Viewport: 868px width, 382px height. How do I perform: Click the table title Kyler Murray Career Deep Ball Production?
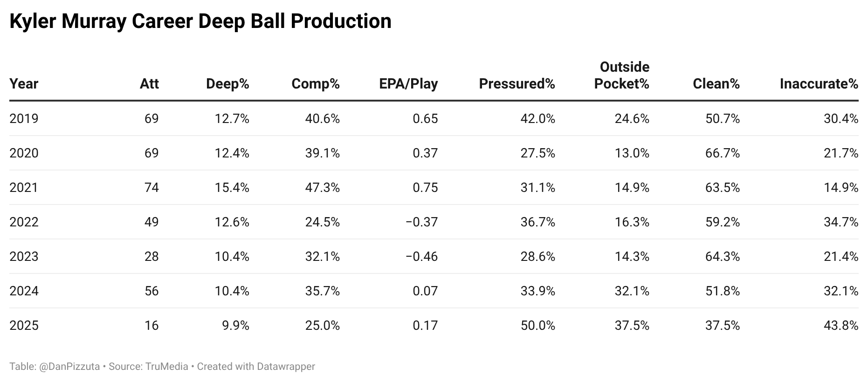200,21
